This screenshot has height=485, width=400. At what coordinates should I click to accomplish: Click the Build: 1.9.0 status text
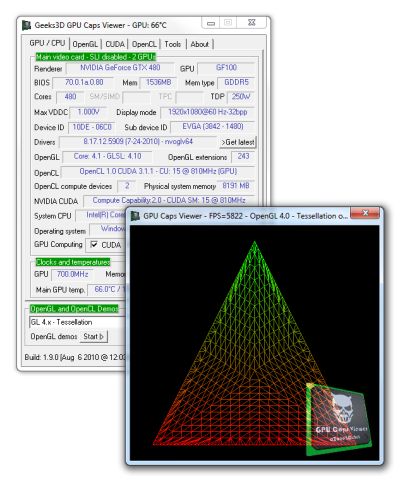click(x=75, y=357)
